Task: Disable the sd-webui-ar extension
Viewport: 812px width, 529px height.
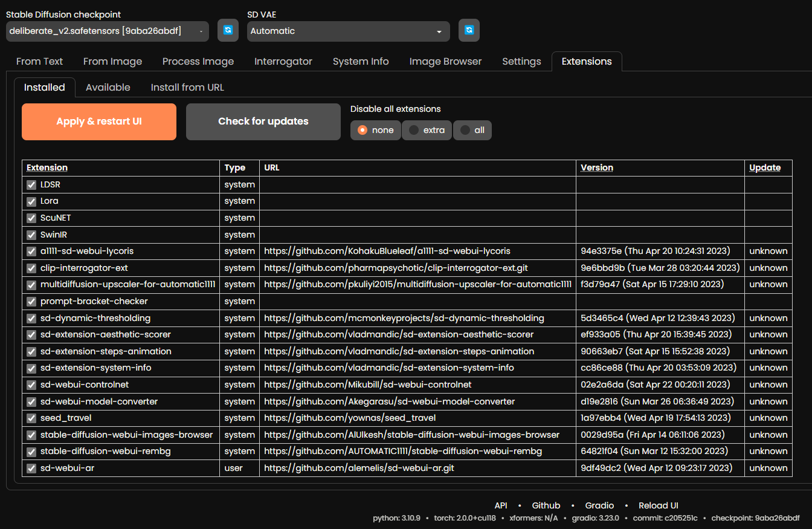Action: click(x=31, y=467)
